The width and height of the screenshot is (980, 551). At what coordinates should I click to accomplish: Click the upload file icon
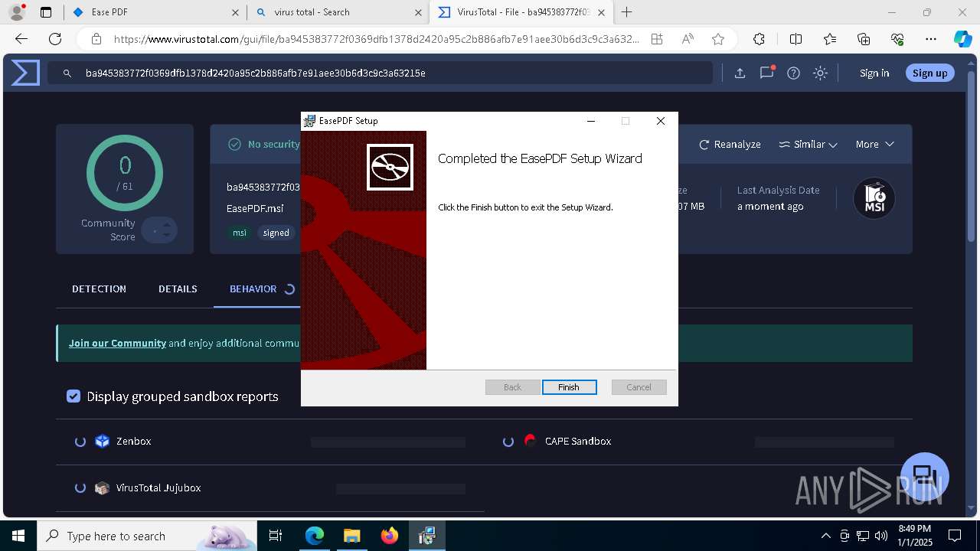[740, 73]
